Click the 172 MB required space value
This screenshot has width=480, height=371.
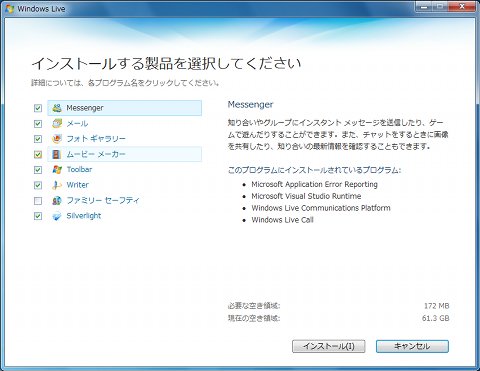point(437,306)
